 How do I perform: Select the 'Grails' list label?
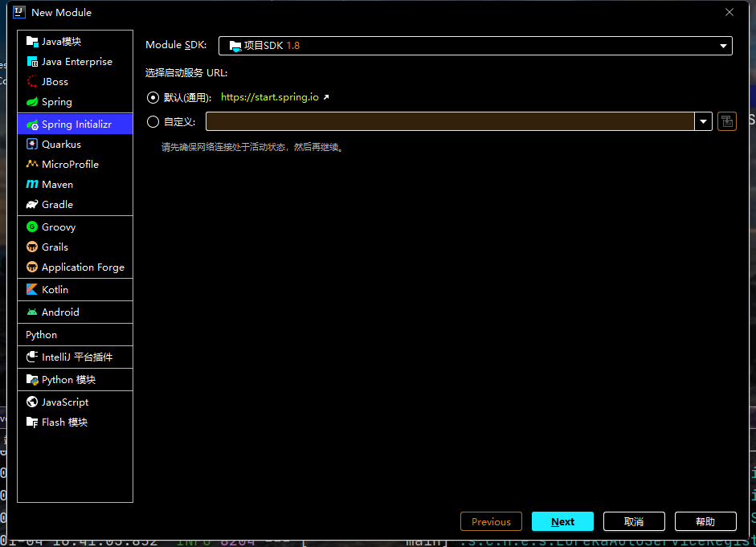55,247
